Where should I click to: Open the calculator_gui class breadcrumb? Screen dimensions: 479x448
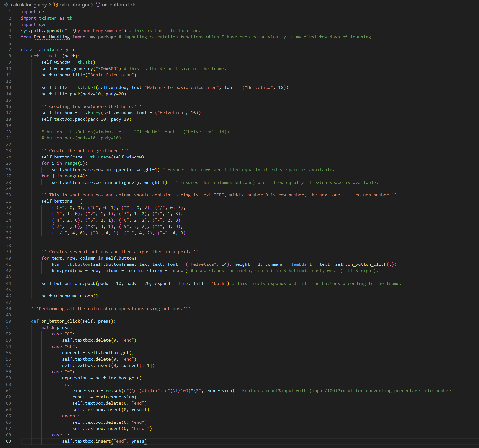click(74, 5)
